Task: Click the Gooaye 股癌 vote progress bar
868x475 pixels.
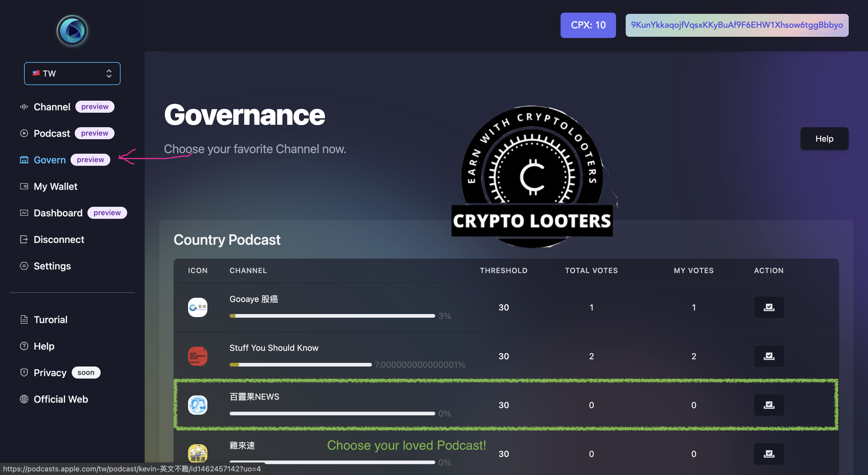Action: [x=332, y=316]
